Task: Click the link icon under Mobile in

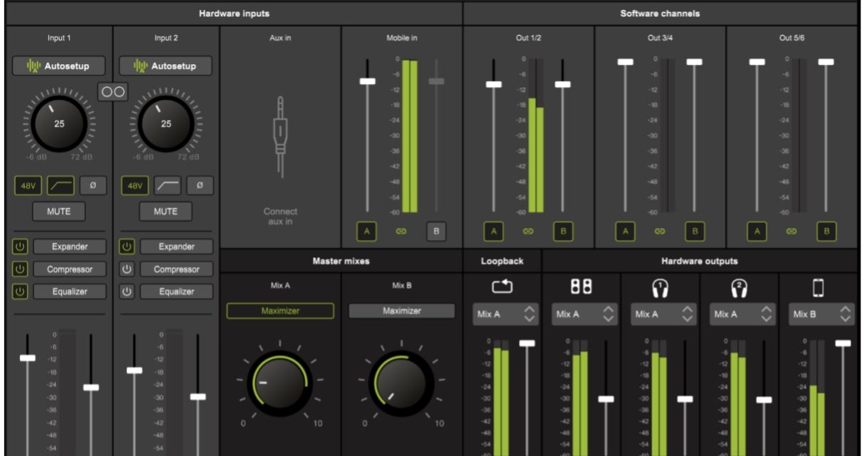Action: 401,232
